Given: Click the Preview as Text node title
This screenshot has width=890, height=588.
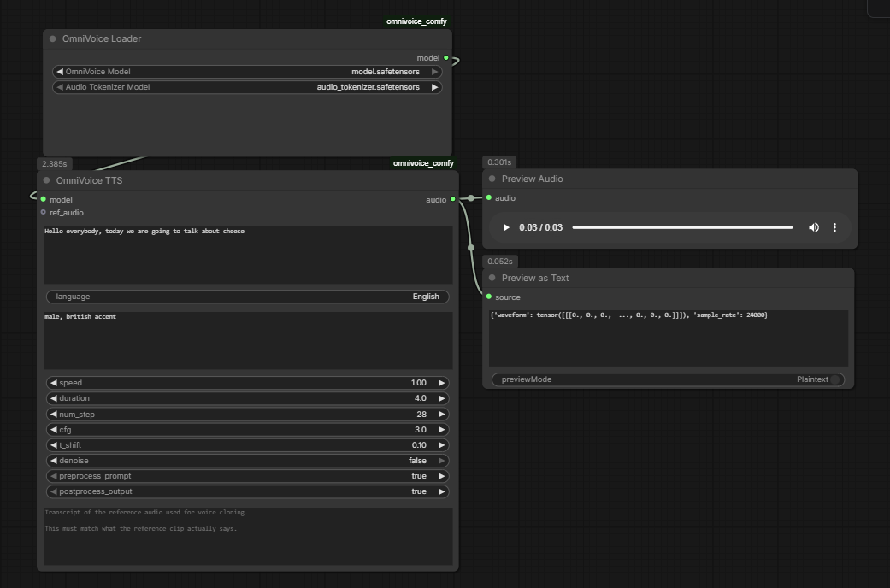Looking at the screenshot, I should 535,278.
